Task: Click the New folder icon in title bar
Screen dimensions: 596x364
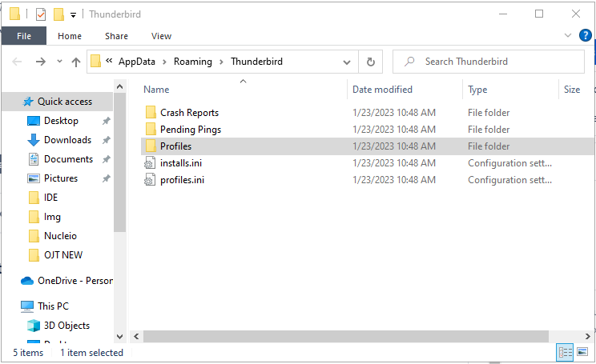Action: (x=59, y=14)
